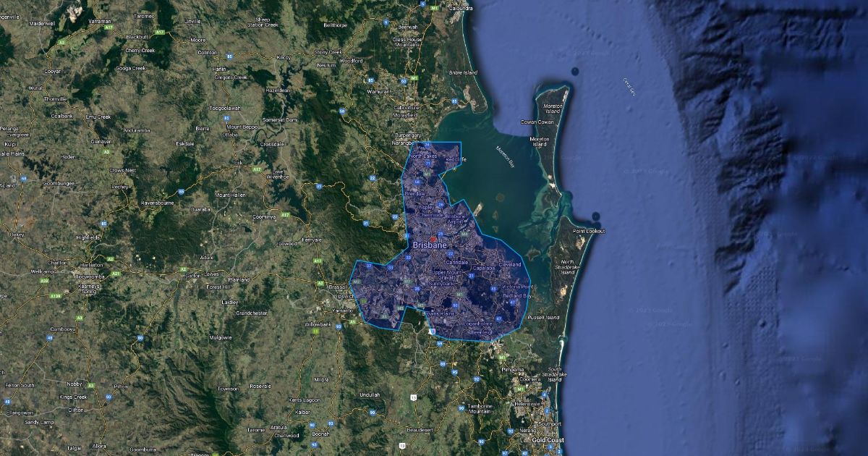Screen dimensions: 868x456
Task: Click the North Stradbroke Island label
Action: [567, 267]
